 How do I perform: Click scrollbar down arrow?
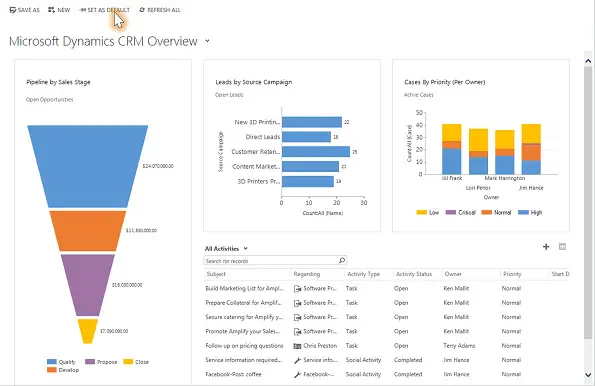click(x=588, y=375)
